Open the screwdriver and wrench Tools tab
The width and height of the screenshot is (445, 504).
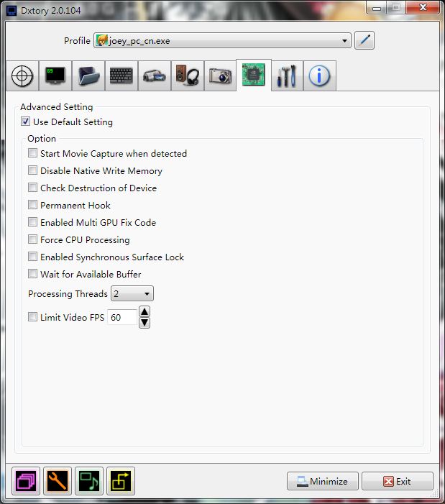coord(287,76)
